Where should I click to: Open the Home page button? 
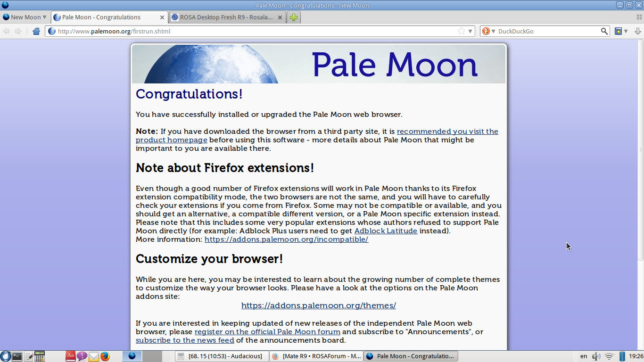36,31
